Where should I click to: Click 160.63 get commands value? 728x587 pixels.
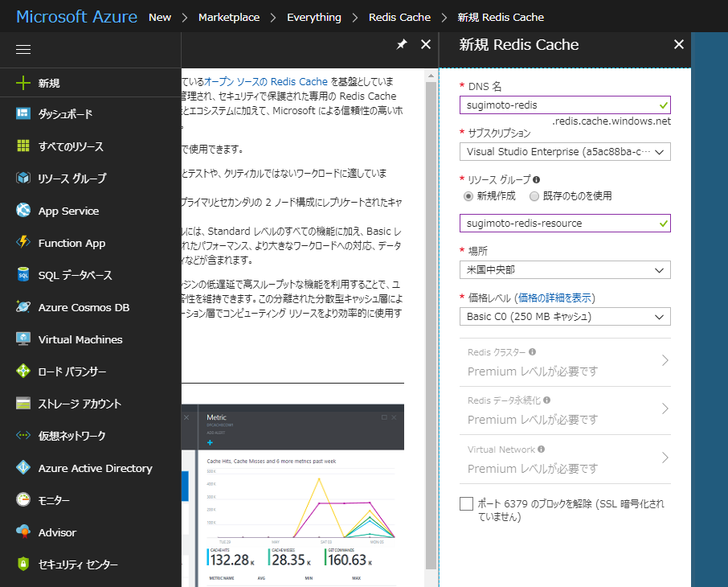point(350,560)
